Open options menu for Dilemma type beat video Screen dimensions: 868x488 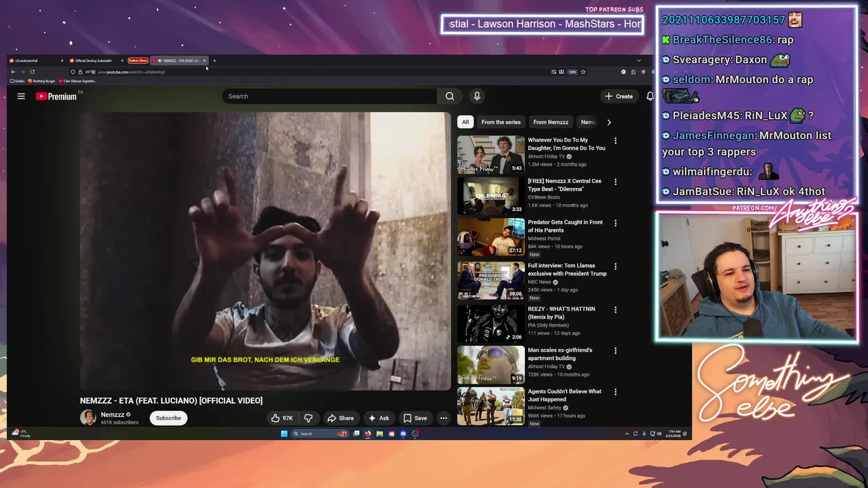coord(615,182)
